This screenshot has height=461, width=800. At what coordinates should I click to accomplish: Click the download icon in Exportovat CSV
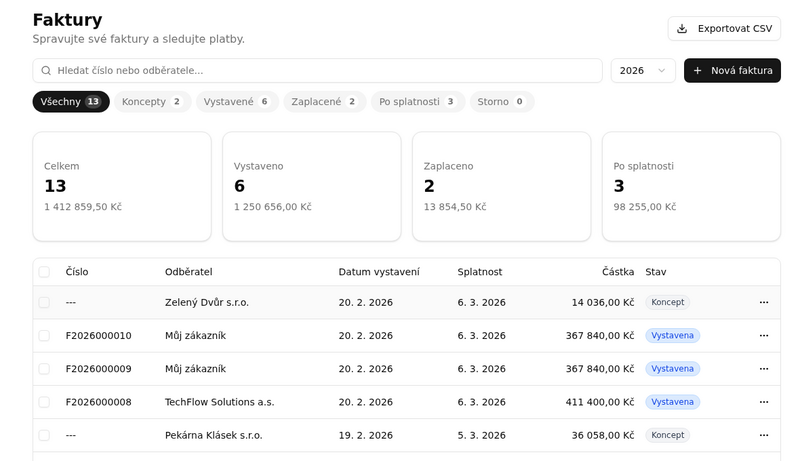coord(682,29)
